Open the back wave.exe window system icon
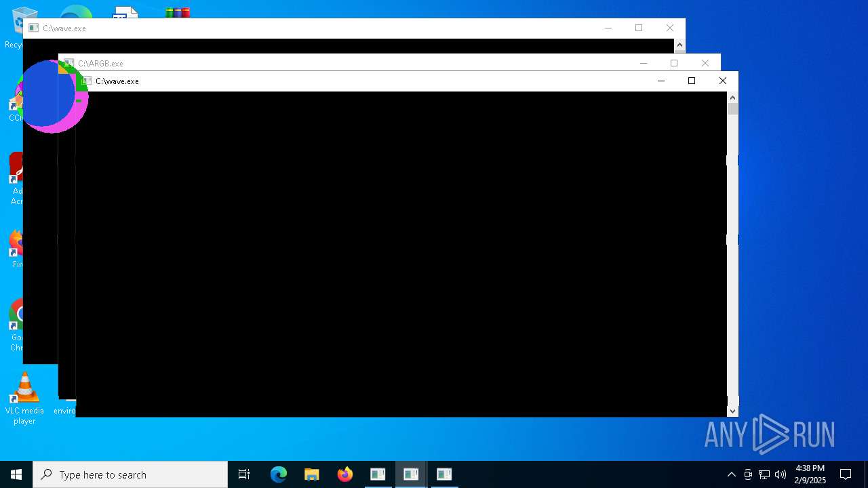This screenshot has width=868, height=488. pos(33,28)
